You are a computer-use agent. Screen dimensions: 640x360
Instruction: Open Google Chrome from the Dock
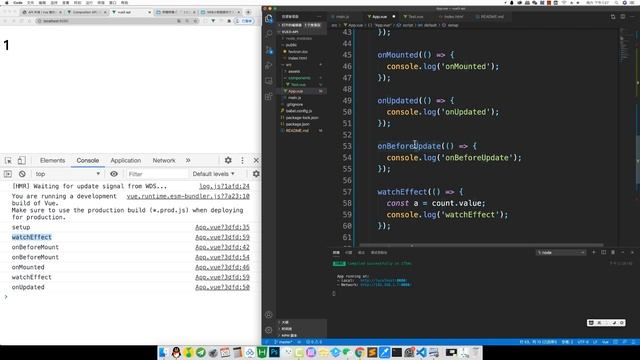pyautogui.click(x=360, y=352)
